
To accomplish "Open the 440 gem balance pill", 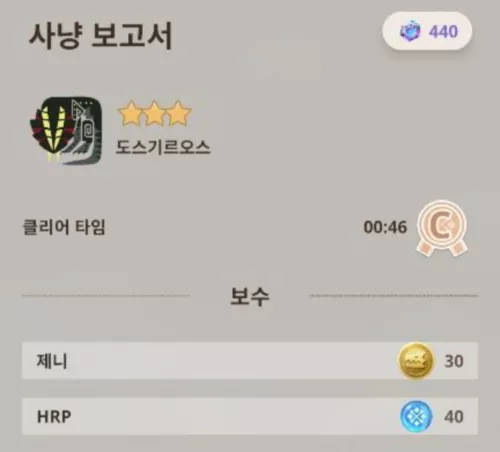I will [x=427, y=31].
